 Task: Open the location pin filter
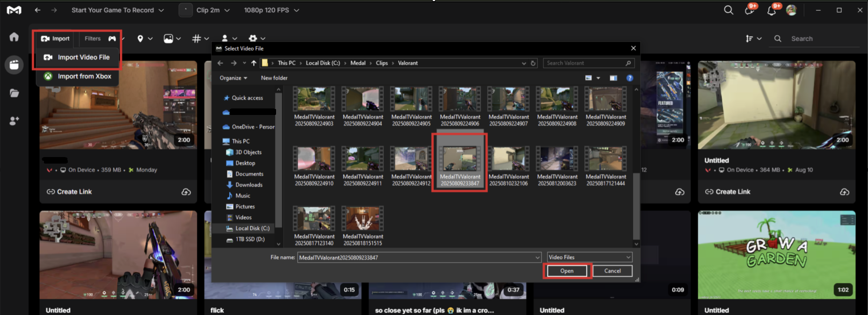tap(144, 38)
